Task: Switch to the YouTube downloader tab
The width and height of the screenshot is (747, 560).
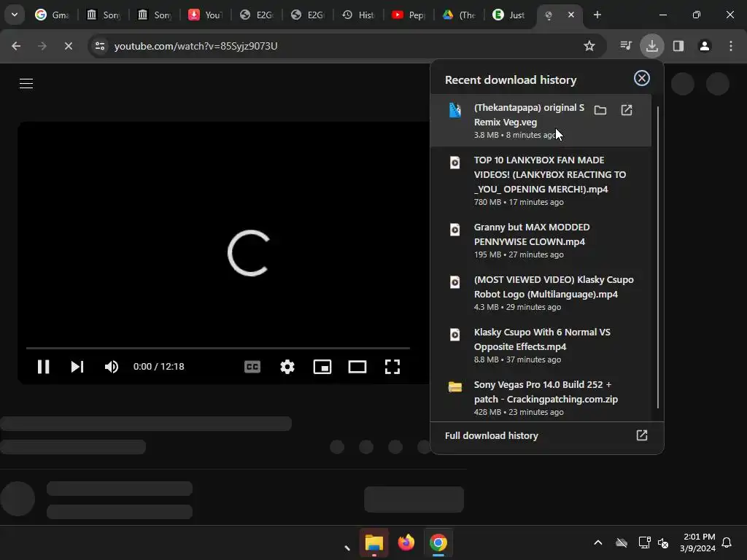Action: (205, 15)
